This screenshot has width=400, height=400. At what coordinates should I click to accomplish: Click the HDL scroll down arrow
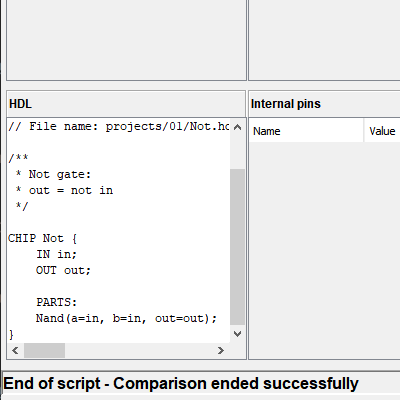click(x=237, y=334)
